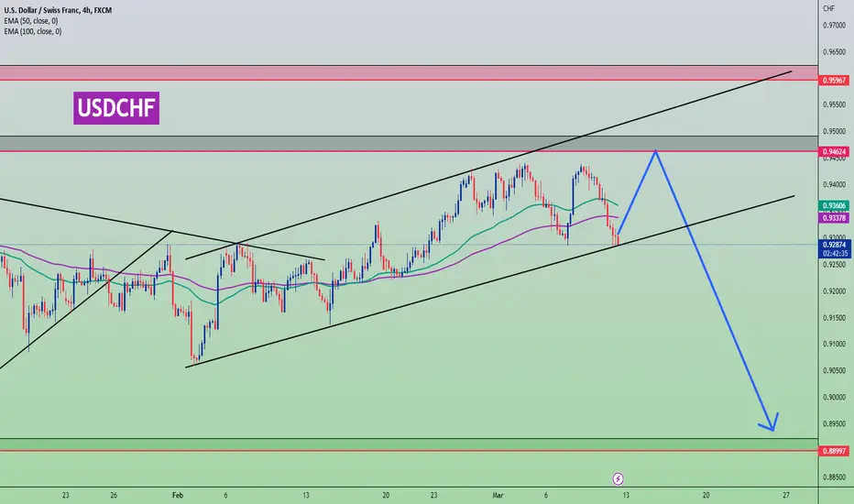Click the 0.94624 red price label
Viewport: 854px width, 504px height.
pyautogui.click(x=834, y=151)
